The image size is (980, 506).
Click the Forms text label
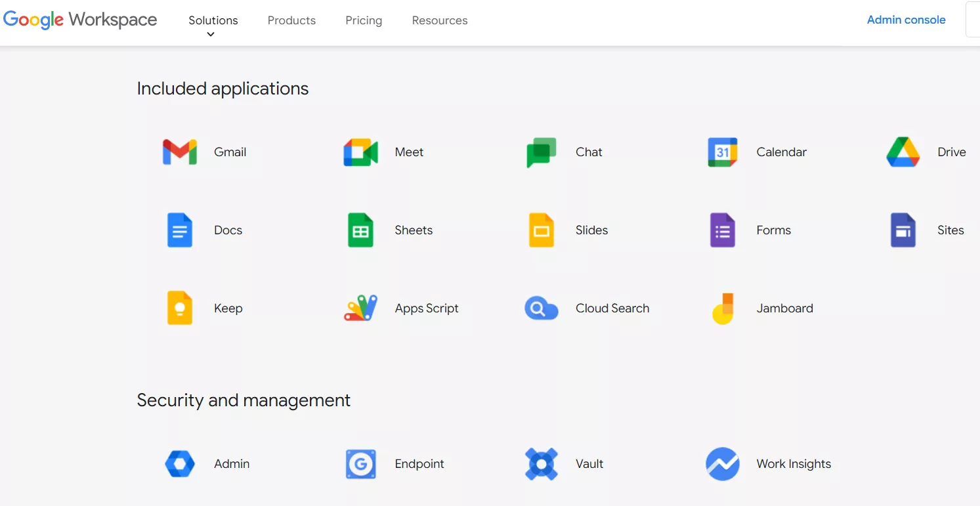774,230
